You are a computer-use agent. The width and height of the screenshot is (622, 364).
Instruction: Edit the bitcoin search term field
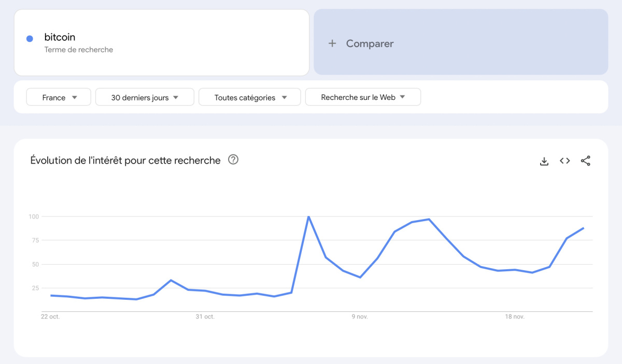coord(162,42)
